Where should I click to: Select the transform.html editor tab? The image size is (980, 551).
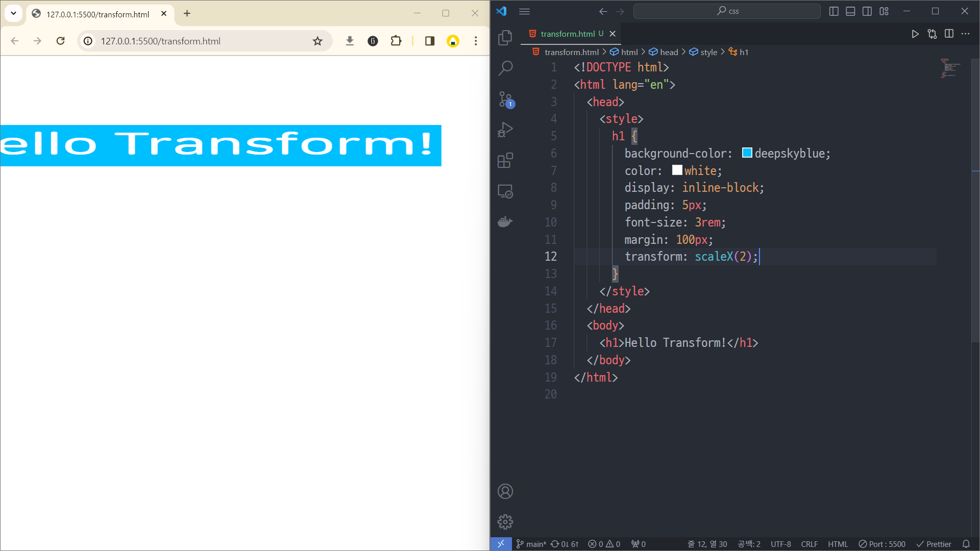(x=567, y=34)
